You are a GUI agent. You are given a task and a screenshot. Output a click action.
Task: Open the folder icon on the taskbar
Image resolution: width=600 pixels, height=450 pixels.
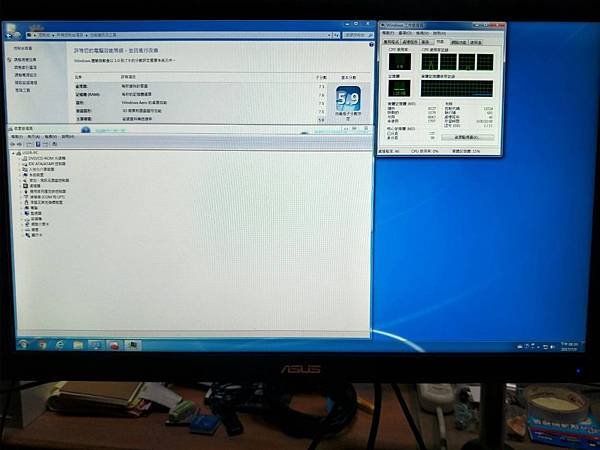coord(78,345)
